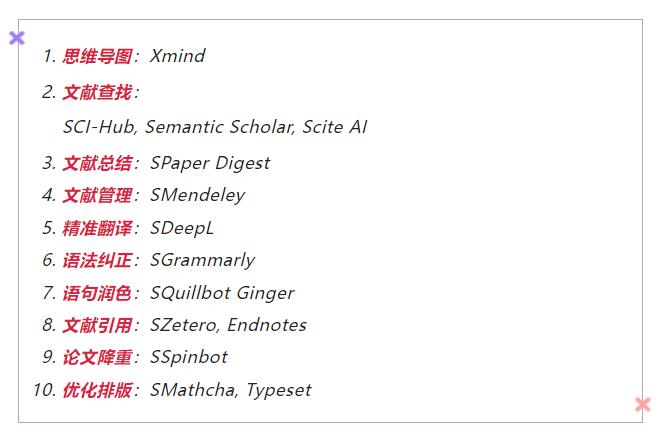Click the 论文降重 red heading

coord(98,357)
